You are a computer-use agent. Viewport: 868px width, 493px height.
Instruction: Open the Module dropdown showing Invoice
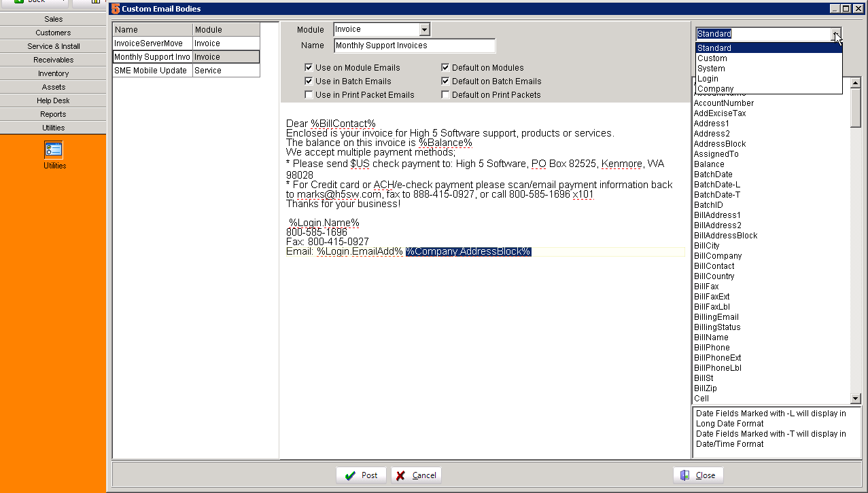click(x=424, y=30)
